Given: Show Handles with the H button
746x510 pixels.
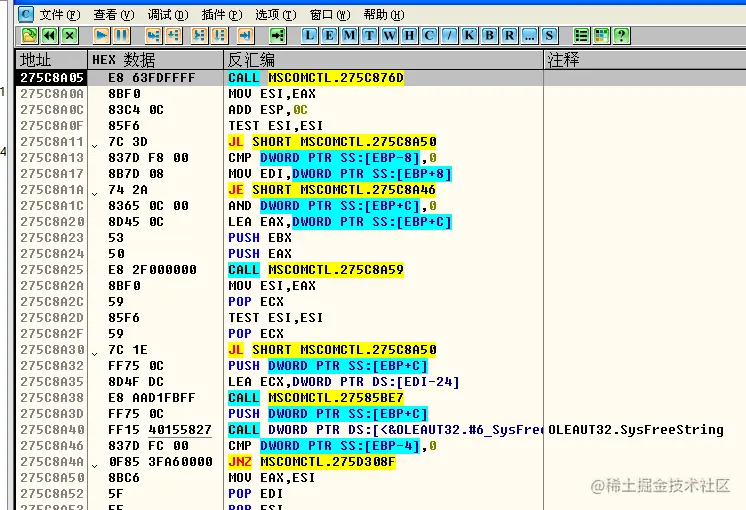Looking at the screenshot, I should click(409, 36).
